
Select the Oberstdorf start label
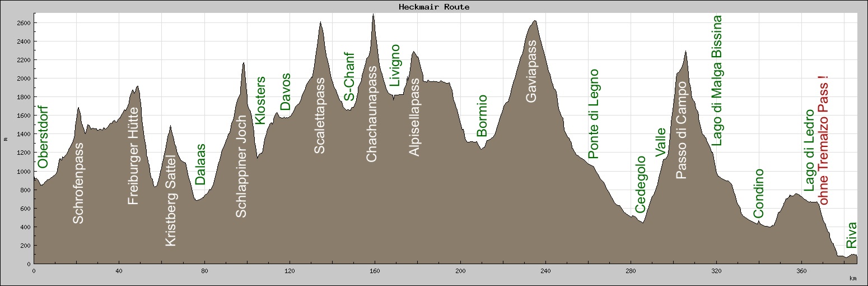click(43, 137)
